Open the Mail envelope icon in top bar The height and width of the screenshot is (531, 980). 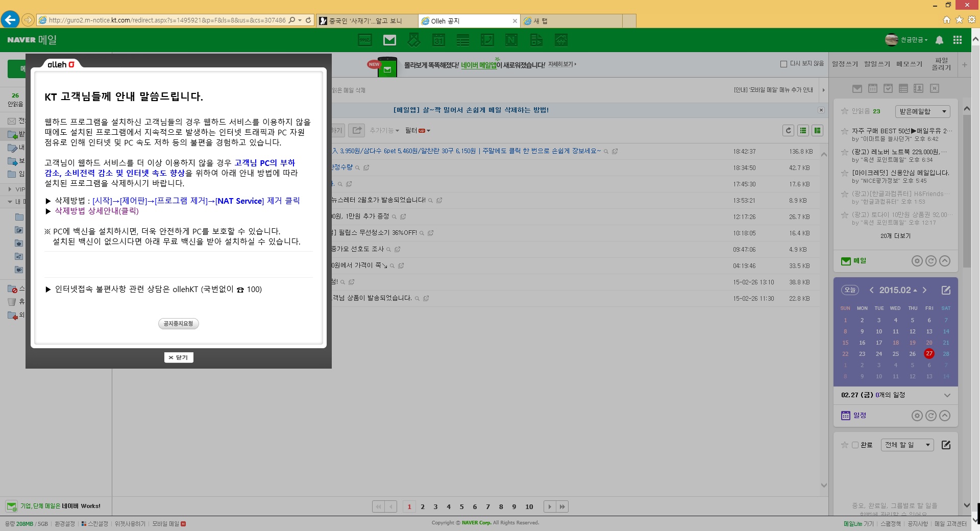click(x=389, y=40)
